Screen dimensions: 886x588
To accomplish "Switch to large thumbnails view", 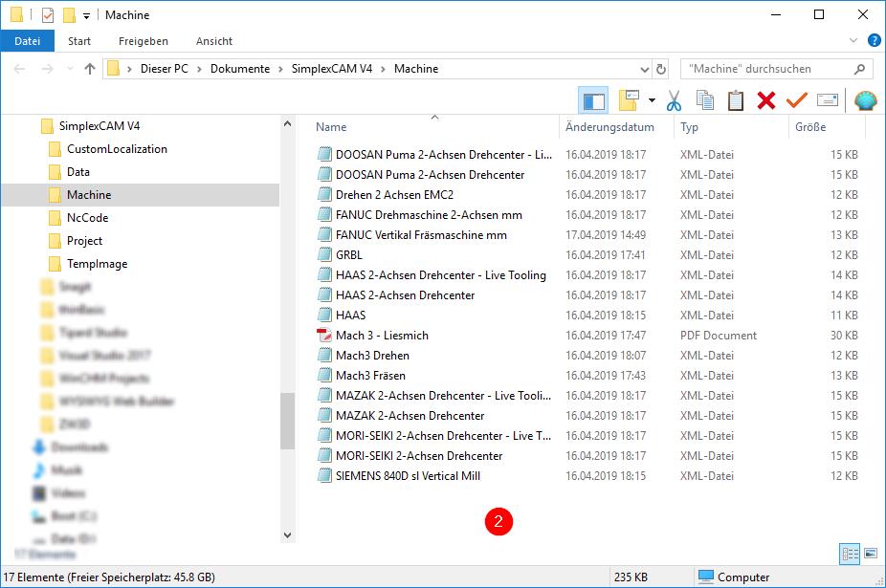I will coord(871,553).
